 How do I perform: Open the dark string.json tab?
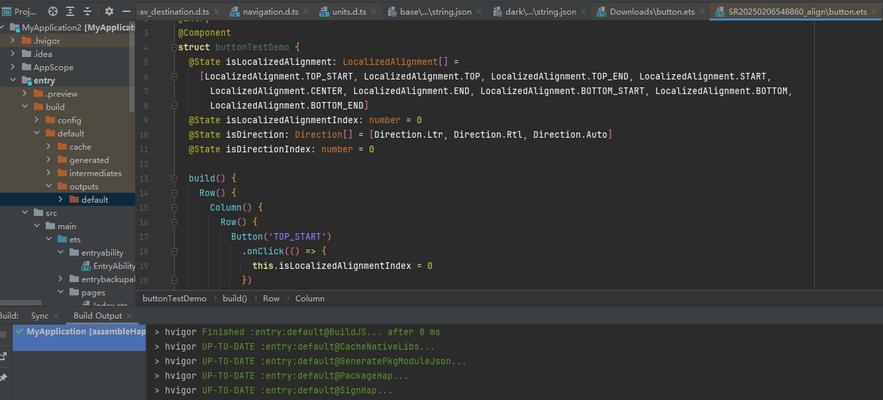point(541,11)
